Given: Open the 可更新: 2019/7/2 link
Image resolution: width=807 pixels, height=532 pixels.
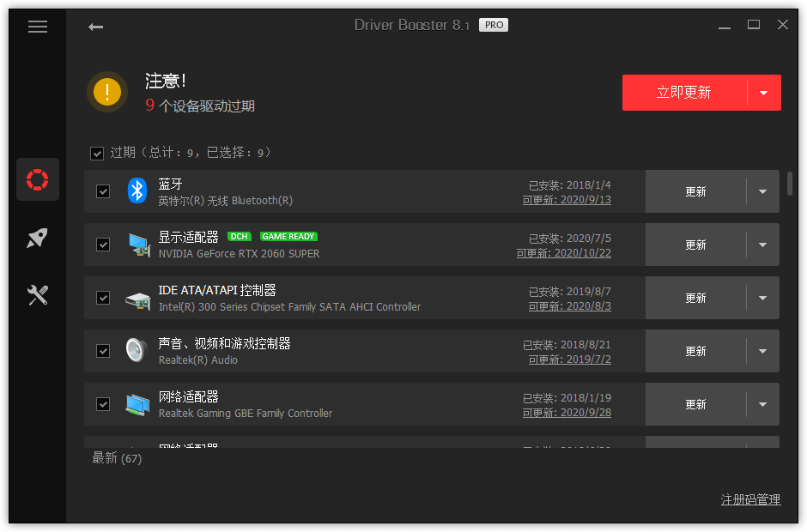Looking at the screenshot, I should [570, 360].
